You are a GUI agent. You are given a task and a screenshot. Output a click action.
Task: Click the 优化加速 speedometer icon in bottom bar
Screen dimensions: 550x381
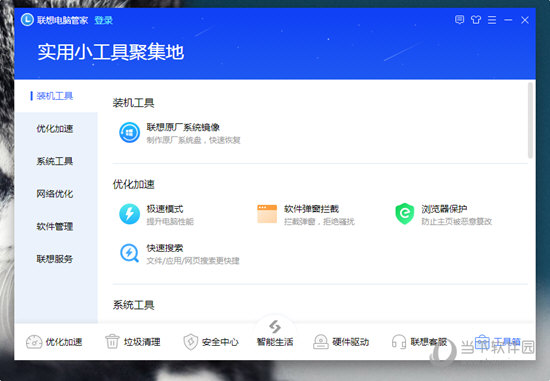pyautogui.click(x=34, y=342)
